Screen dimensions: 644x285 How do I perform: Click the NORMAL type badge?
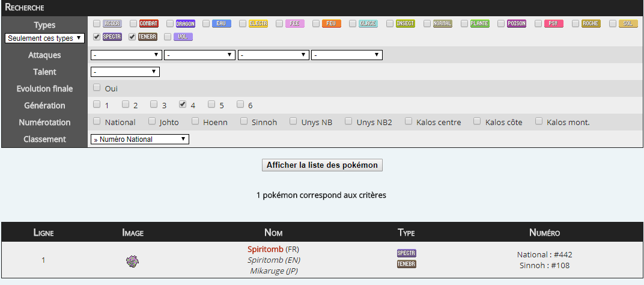coord(442,23)
